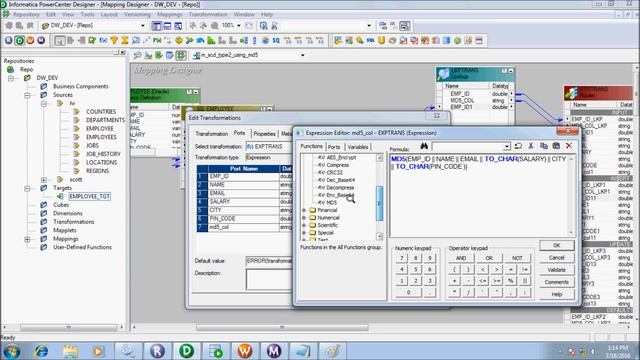Open Internet Explorer from the taskbar
The image size is (640, 360).
click(41, 351)
